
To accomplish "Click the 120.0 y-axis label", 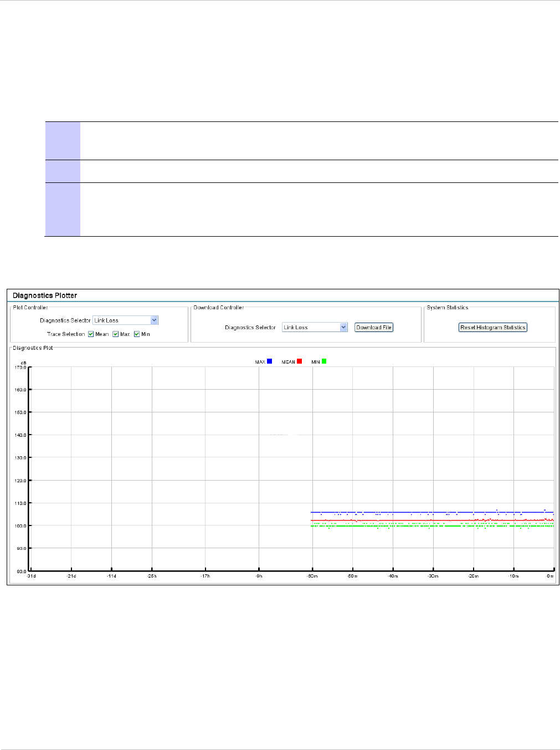I will [20, 481].
